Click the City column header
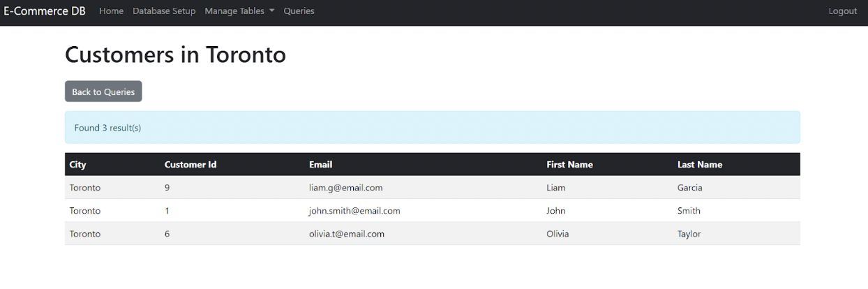 click(78, 165)
